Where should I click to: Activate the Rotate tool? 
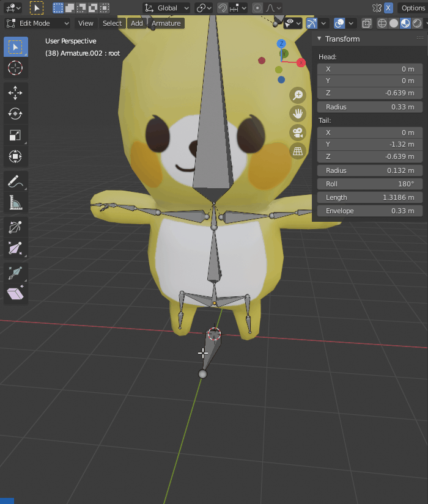[15, 114]
